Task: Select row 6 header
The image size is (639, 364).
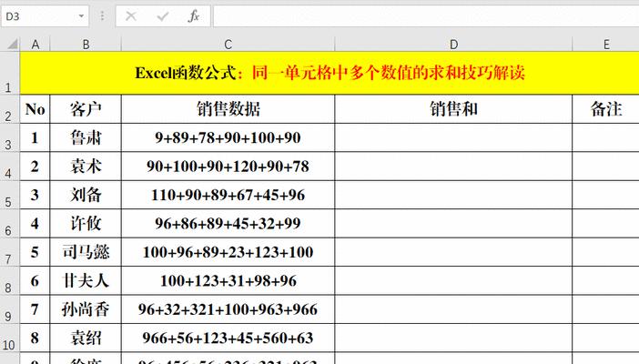Action: 9,223
